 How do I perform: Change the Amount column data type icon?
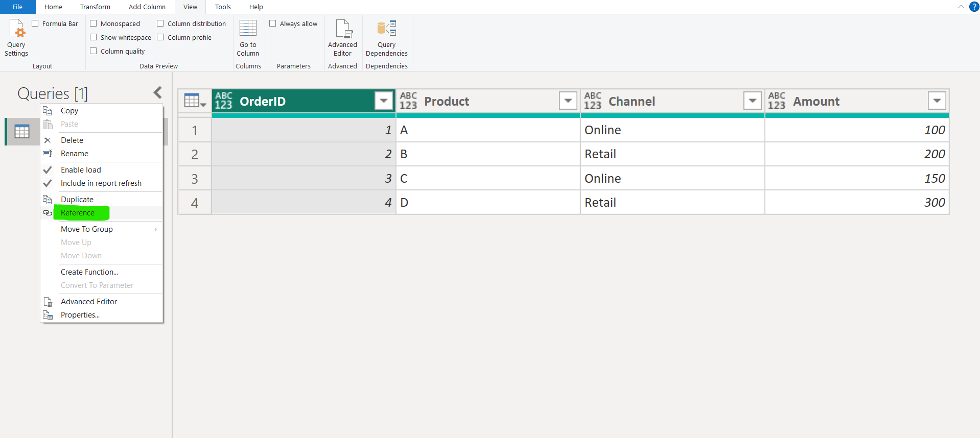776,101
